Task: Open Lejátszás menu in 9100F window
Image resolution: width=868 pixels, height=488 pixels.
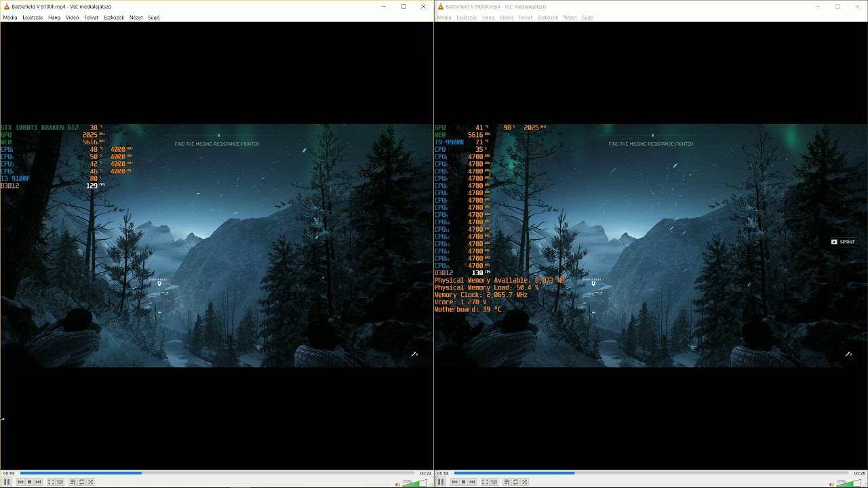Action: pos(33,18)
